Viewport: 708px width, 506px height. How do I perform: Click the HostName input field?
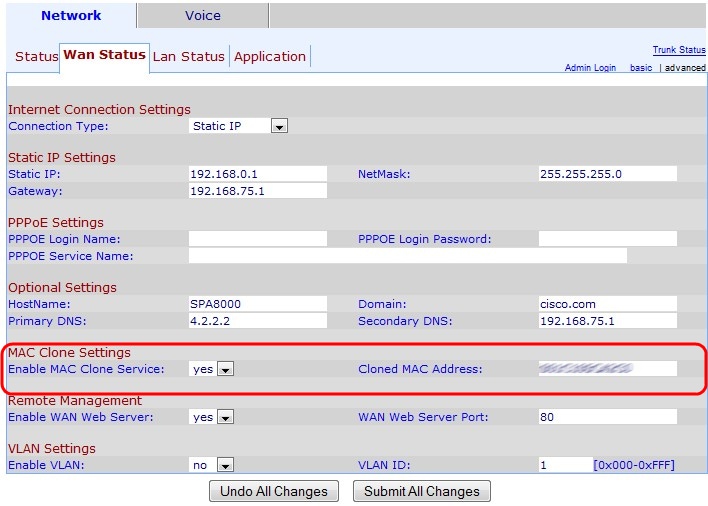pyautogui.click(x=258, y=304)
